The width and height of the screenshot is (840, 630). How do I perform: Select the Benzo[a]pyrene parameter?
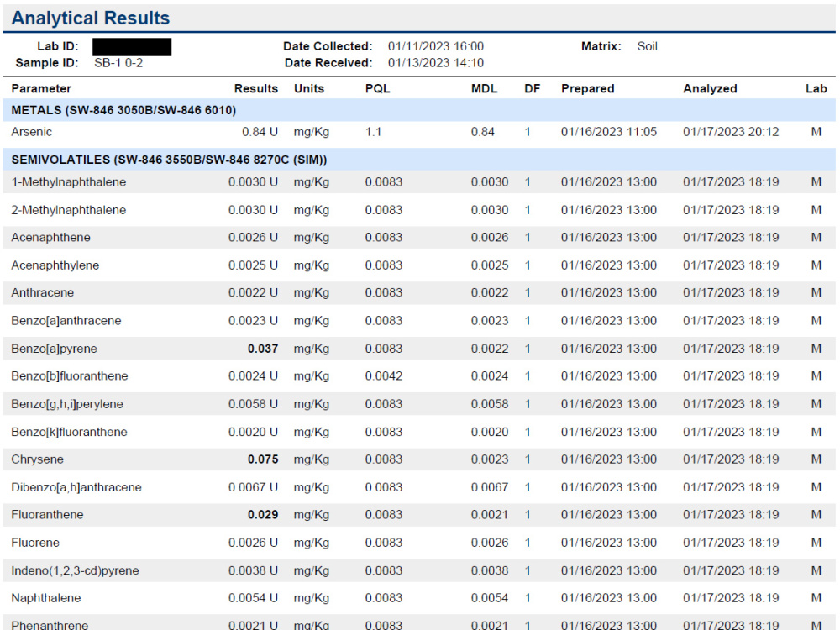[54, 349]
